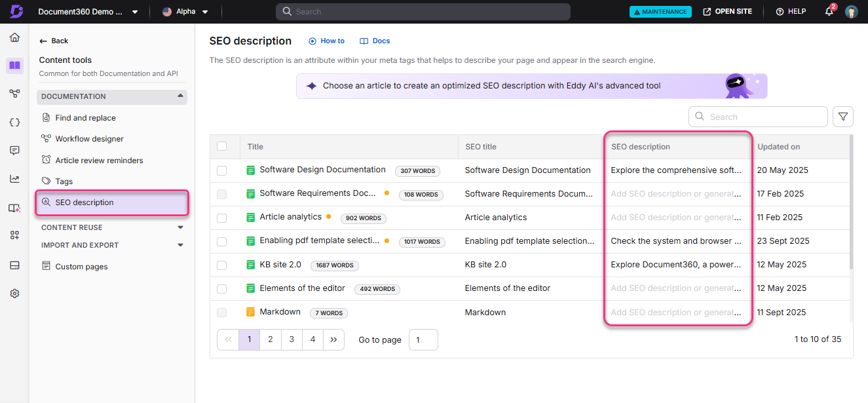Check the Software Design Documentation row
Screen dimensions: 868x403
(221, 170)
